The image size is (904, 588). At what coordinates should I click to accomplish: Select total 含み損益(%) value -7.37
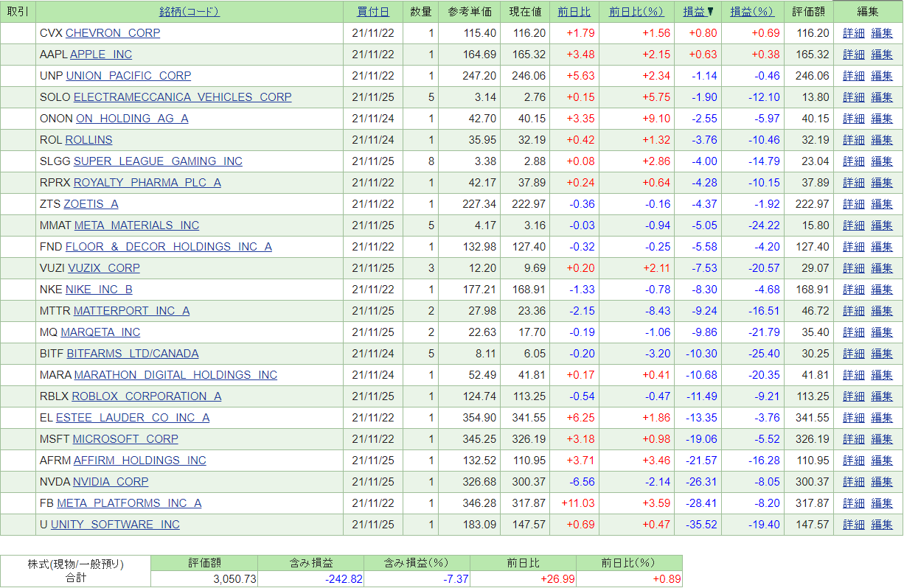457,579
